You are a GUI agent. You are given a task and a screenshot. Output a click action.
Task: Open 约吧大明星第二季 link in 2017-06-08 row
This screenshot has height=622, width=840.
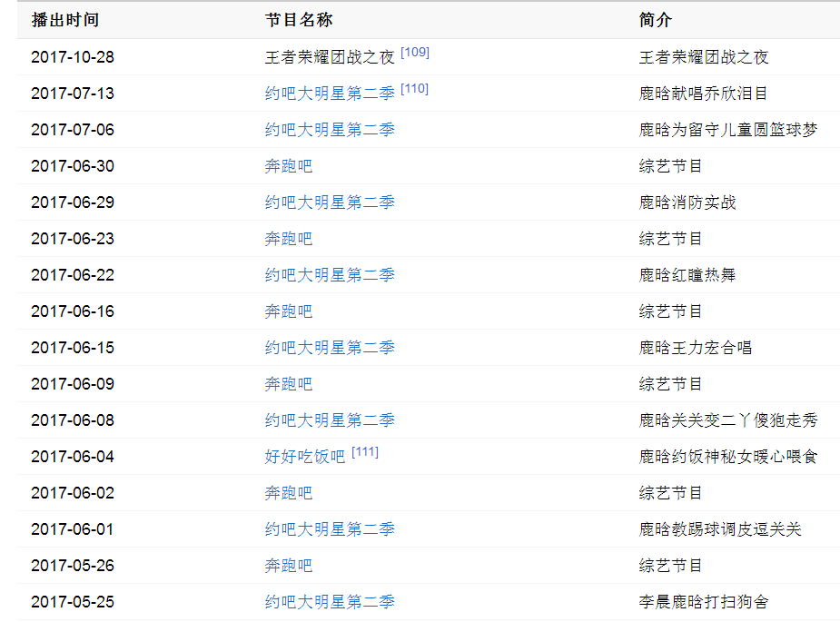(330, 420)
